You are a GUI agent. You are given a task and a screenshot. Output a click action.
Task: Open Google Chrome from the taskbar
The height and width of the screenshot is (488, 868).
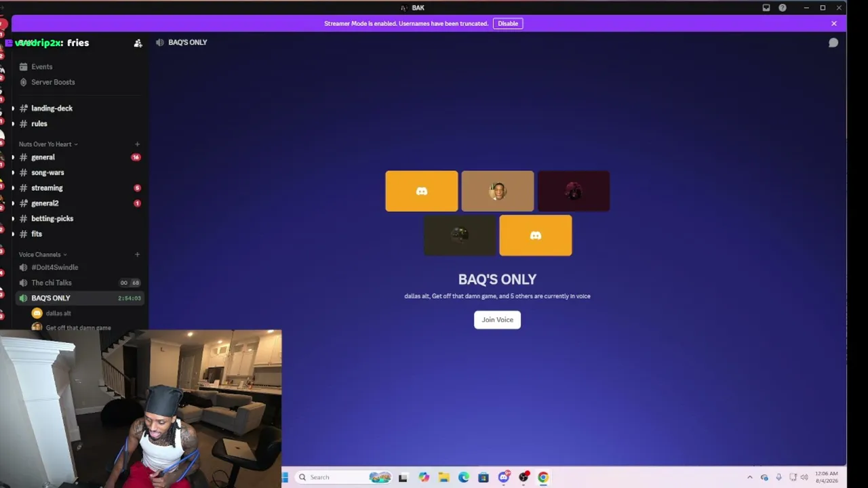pos(543,477)
